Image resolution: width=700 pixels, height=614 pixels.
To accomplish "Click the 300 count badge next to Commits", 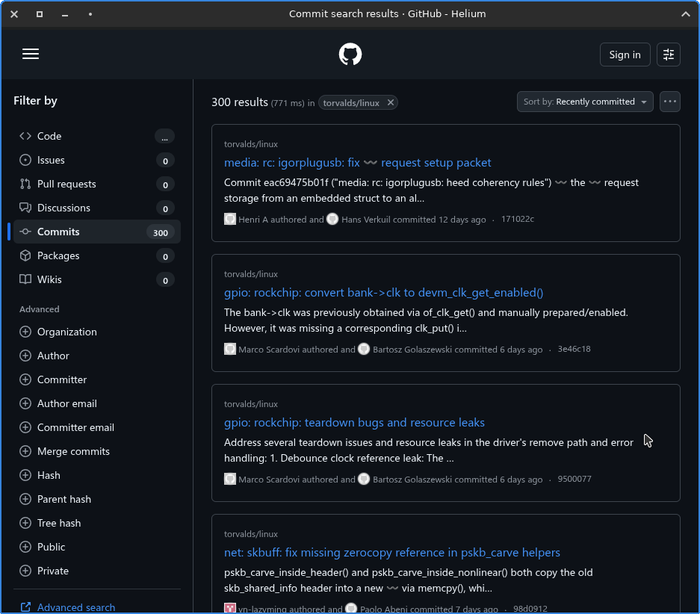I will [x=161, y=232].
